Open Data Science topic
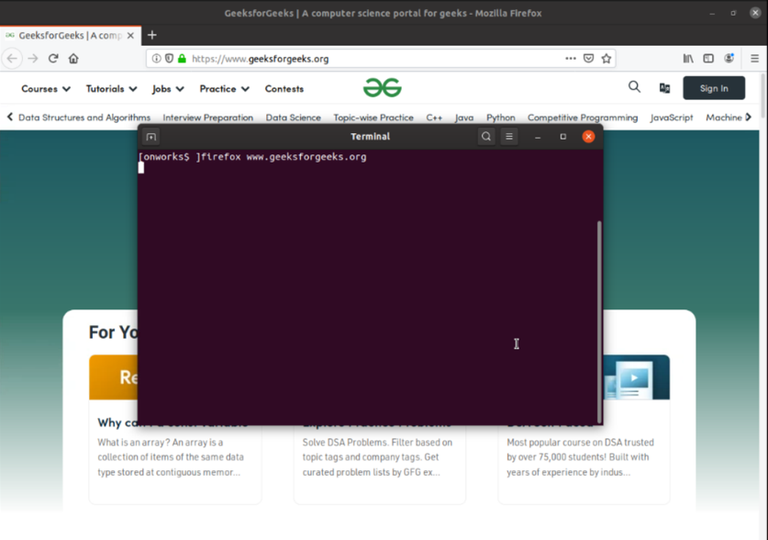The width and height of the screenshot is (768, 540). 293,118
